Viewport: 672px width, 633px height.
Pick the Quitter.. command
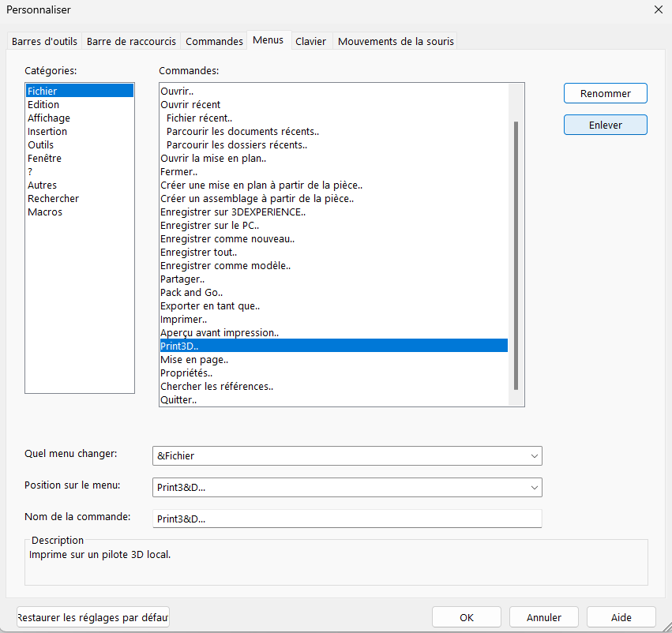pyautogui.click(x=178, y=399)
